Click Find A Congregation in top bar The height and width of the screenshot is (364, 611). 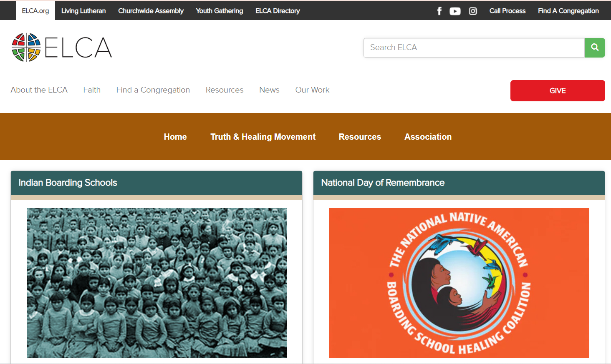pos(568,11)
